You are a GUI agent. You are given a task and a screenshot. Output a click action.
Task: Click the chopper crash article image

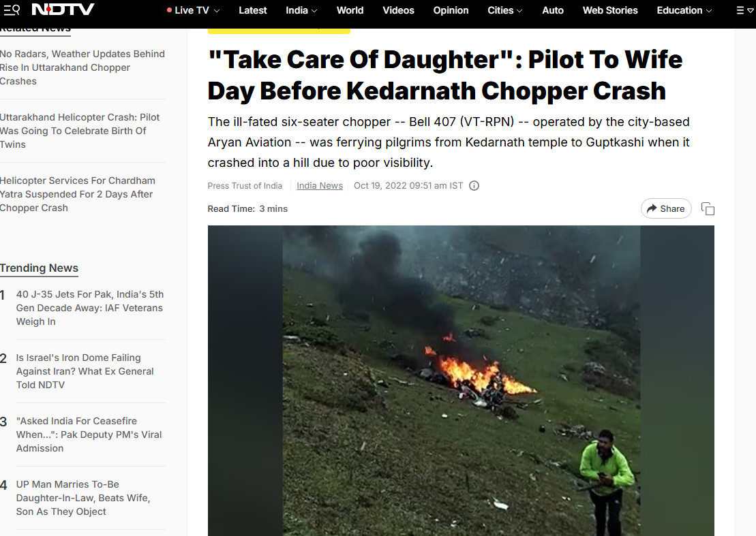point(461,381)
